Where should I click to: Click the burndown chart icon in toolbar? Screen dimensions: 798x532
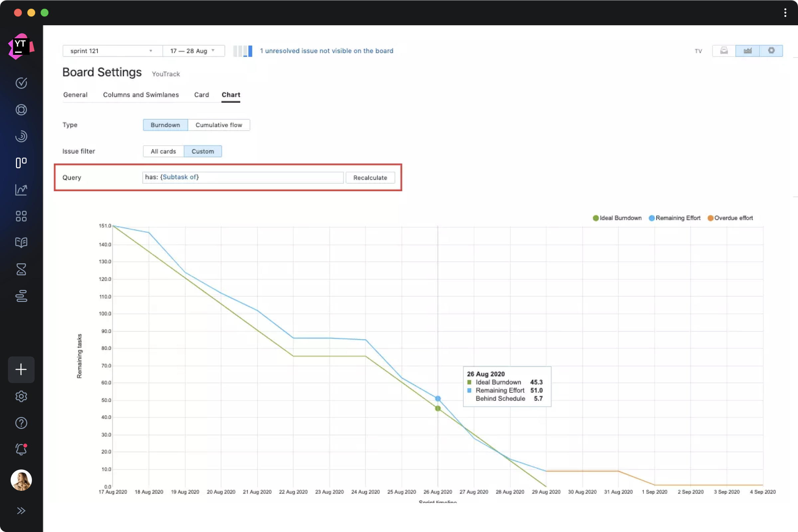point(747,51)
